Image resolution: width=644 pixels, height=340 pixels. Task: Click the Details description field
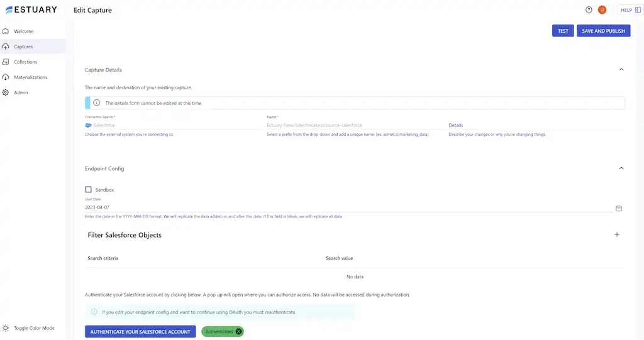pos(536,125)
